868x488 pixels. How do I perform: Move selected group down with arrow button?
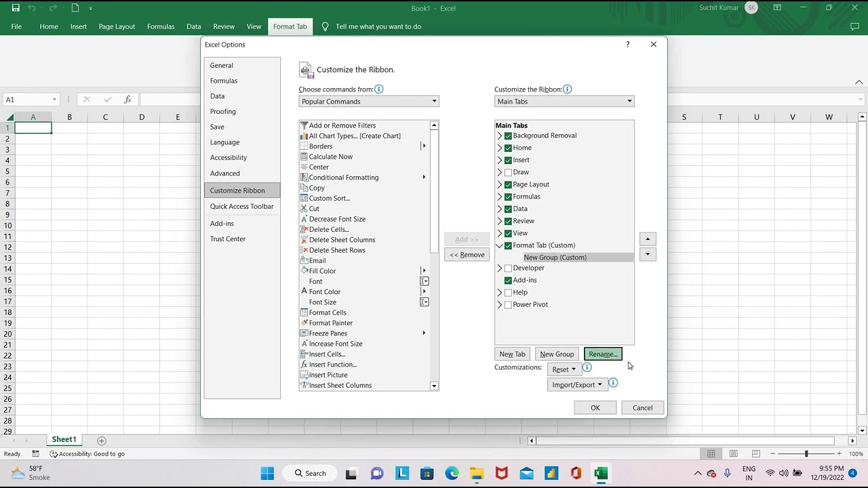pyautogui.click(x=648, y=255)
